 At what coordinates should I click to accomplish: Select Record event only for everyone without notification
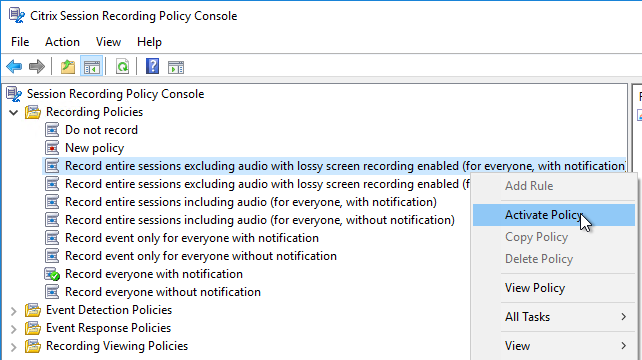point(201,256)
